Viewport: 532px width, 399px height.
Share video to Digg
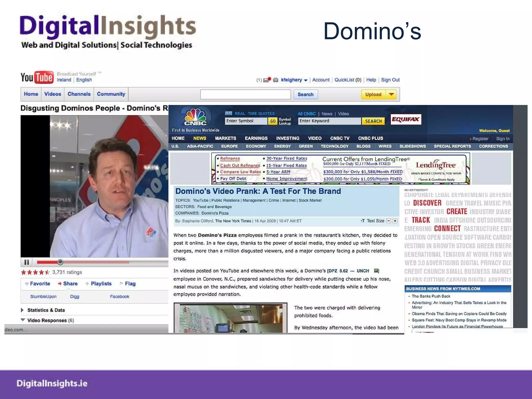(75, 296)
